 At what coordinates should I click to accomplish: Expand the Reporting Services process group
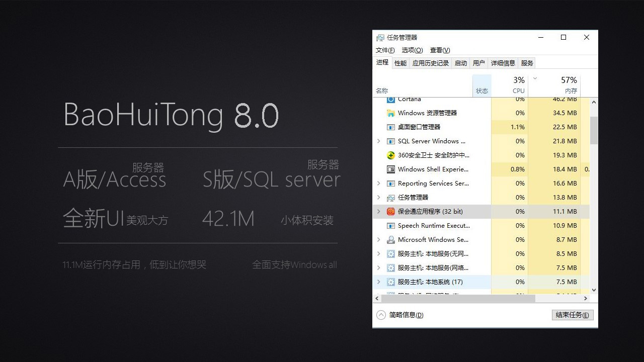click(379, 184)
